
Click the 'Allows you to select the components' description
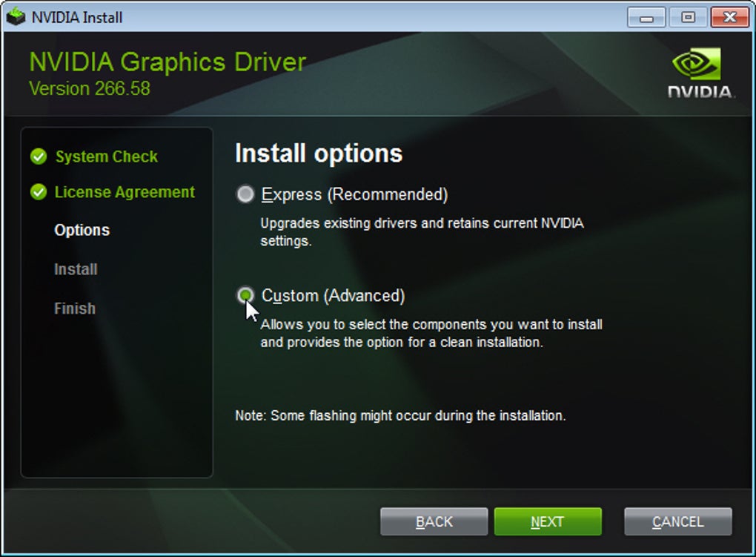click(431, 333)
